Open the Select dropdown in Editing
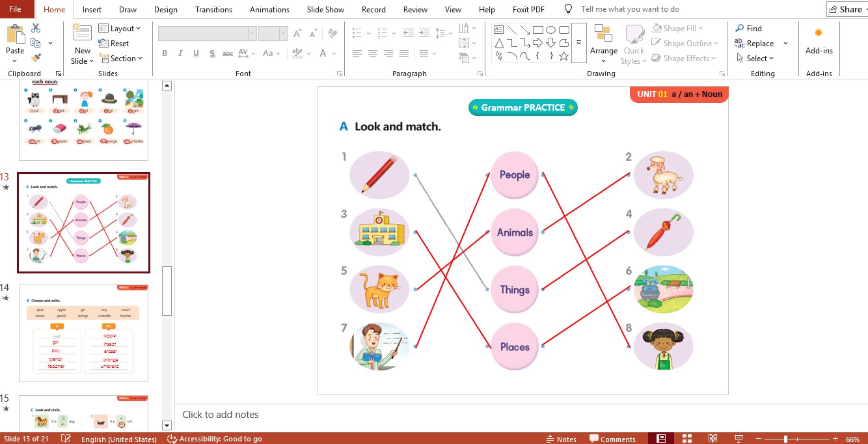868x444 pixels. click(755, 59)
